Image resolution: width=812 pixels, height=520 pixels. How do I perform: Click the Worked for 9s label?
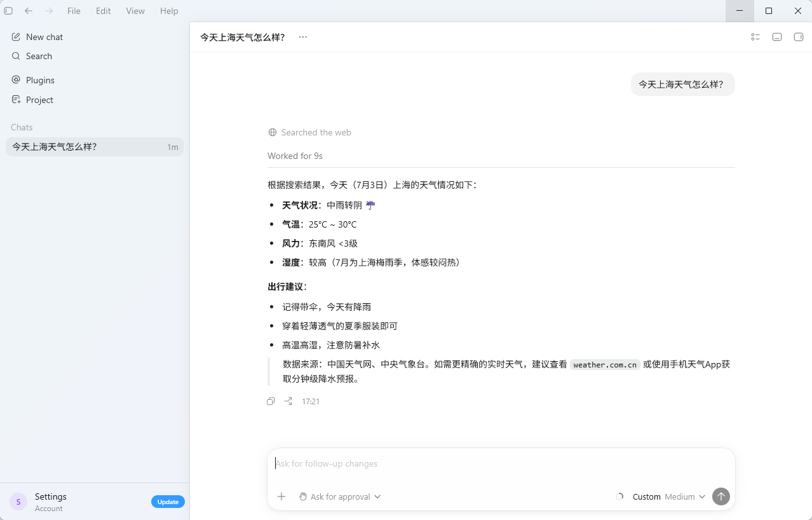point(295,156)
